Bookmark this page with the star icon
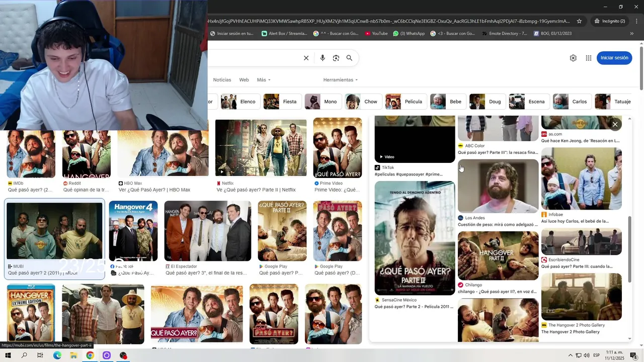The height and width of the screenshot is (362, 644). (579, 21)
